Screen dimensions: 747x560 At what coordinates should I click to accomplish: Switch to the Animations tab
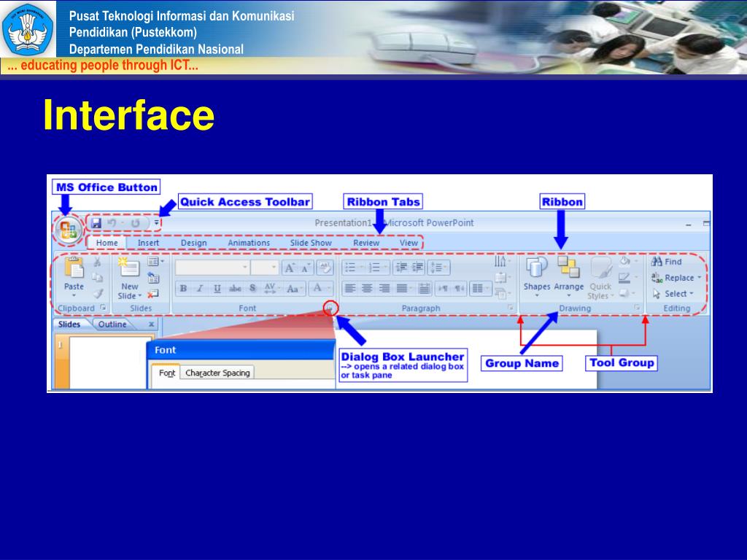(249, 243)
